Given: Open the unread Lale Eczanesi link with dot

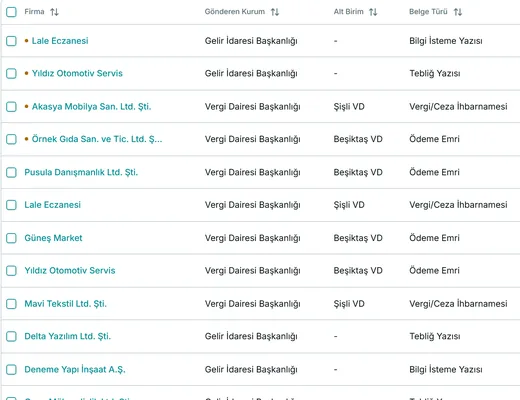Looking at the screenshot, I should (x=60, y=41).
